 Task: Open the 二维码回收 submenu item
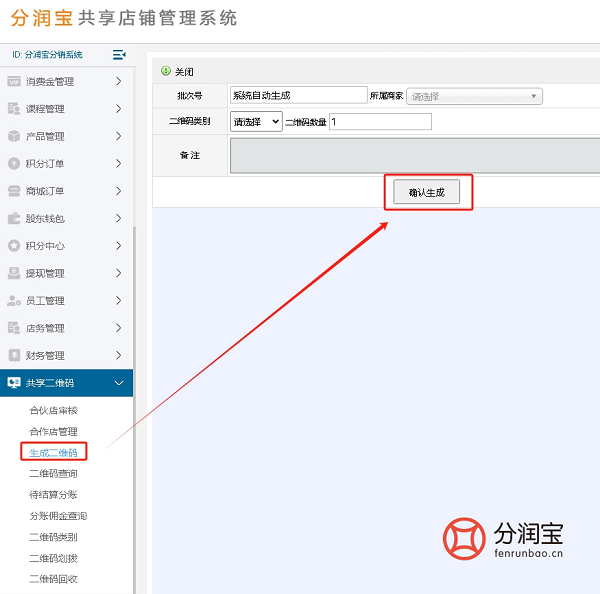tap(54, 579)
